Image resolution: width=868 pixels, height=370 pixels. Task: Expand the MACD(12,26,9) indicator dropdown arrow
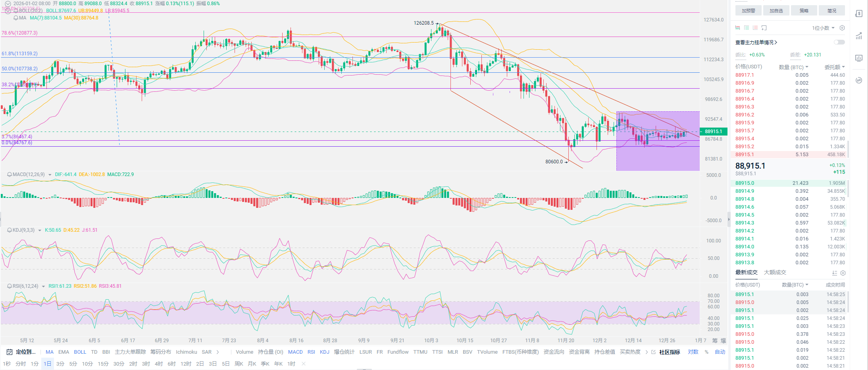(50, 175)
